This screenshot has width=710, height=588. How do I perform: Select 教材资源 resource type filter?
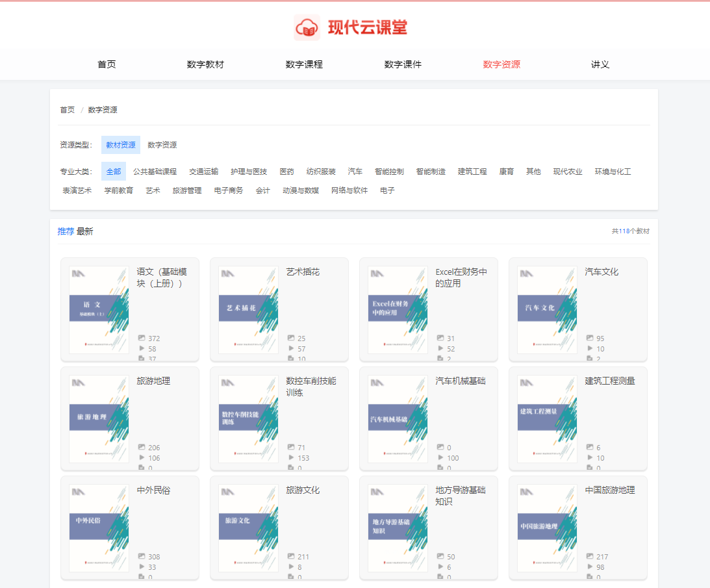[121, 145]
